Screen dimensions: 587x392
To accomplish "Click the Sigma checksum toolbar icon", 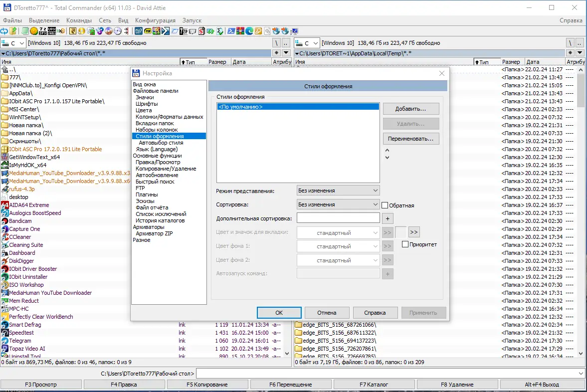I will [220, 31].
